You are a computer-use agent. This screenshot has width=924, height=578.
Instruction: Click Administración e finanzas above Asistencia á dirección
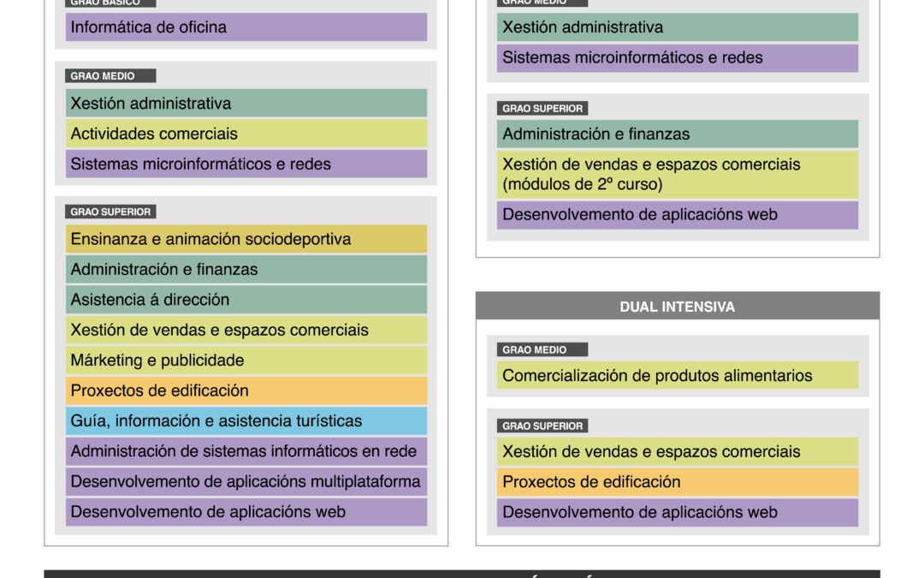pyautogui.click(x=246, y=269)
